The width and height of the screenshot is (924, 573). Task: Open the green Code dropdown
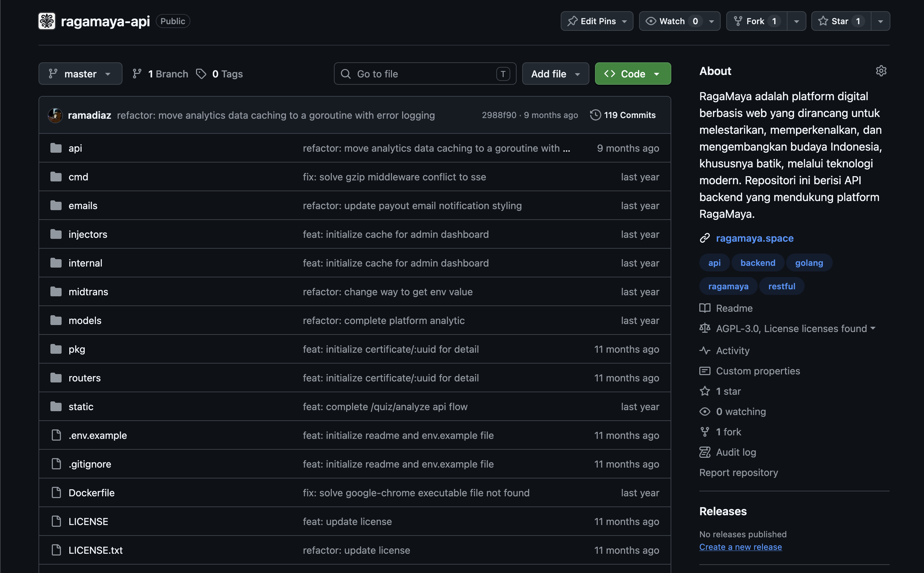[x=633, y=74]
